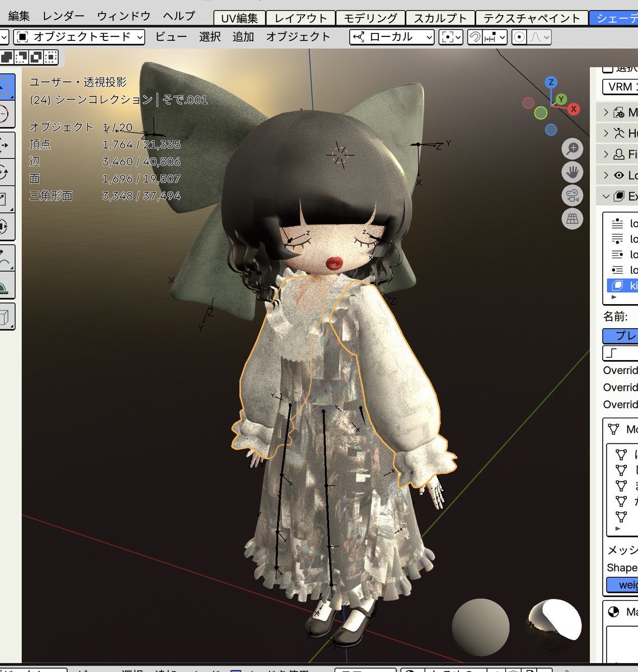Select the first modifier icon in modifier list
The height and width of the screenshot is (672, 638).
point(621,454)
